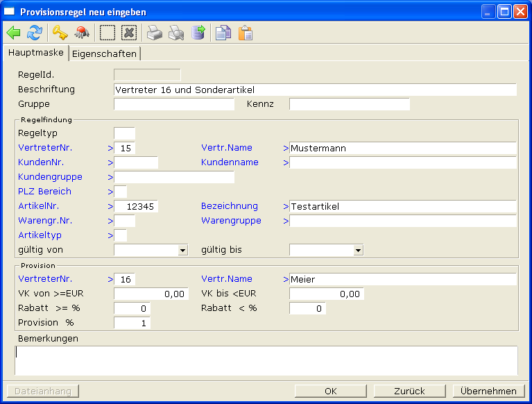The width and height of the screenshot is (532, 404).
Task: Click the Zurück button
Action: click(409, 391)
